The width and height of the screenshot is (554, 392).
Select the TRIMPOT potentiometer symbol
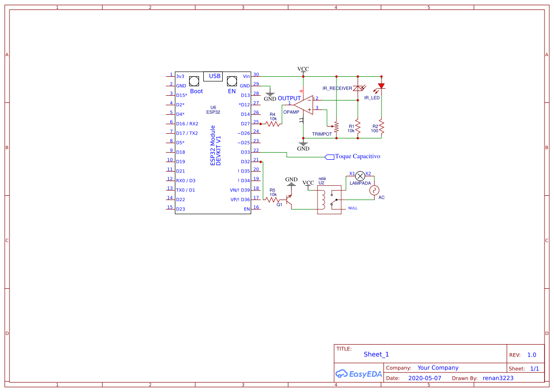tap(336, 126)
